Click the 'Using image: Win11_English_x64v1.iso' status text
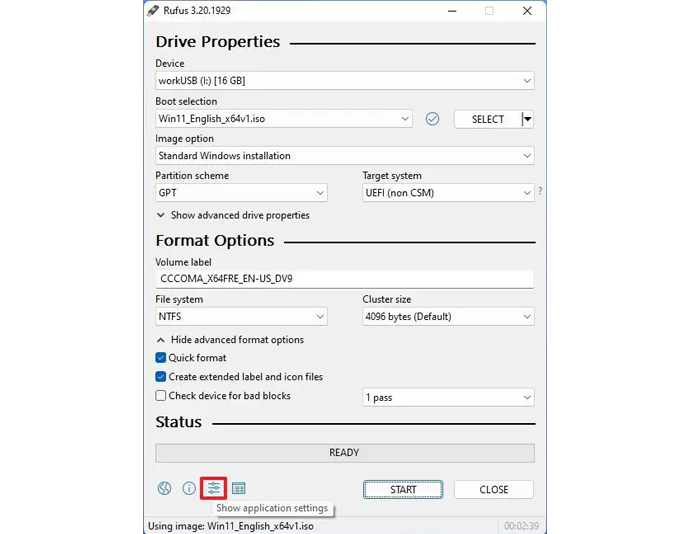The height and width of the screenshot is (534, 700). (231, 526)
